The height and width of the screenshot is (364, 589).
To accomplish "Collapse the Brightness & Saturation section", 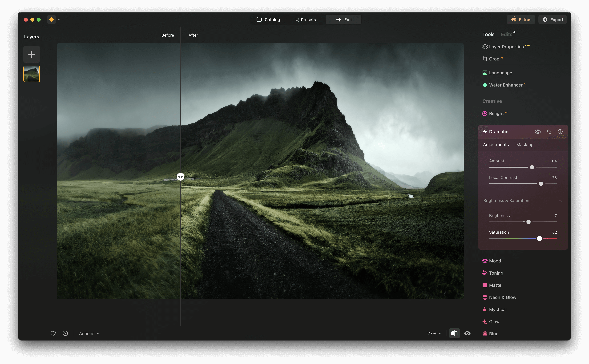I will click(x=560, y=200).
